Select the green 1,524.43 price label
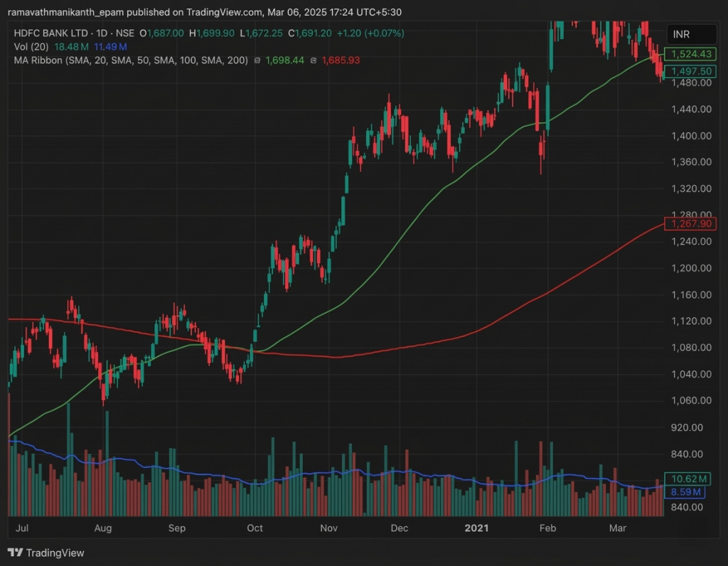 pos(690,54)
